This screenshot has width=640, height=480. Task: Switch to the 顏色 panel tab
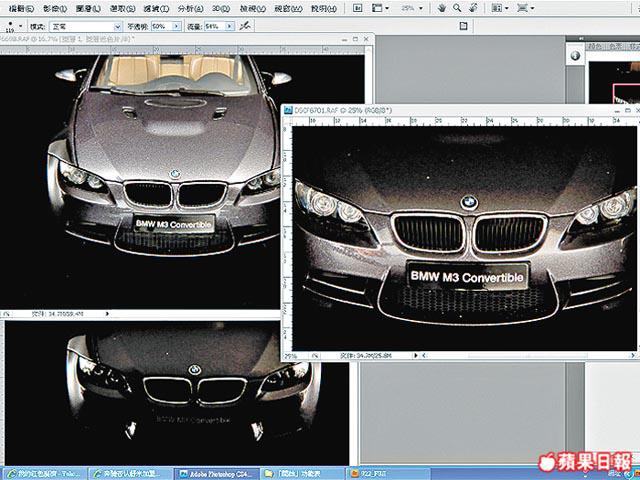point(596,47)
